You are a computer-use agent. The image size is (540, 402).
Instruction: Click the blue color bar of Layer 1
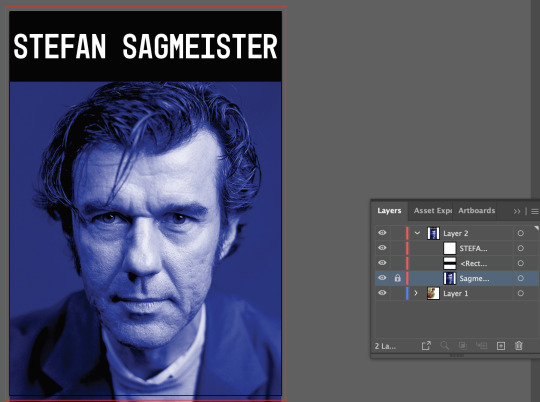407,293
